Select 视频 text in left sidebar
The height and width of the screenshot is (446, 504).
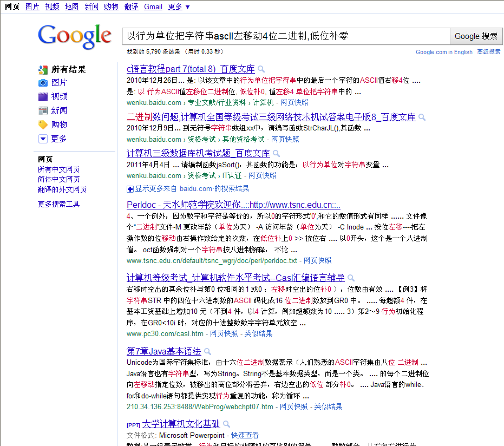(59, 96)
